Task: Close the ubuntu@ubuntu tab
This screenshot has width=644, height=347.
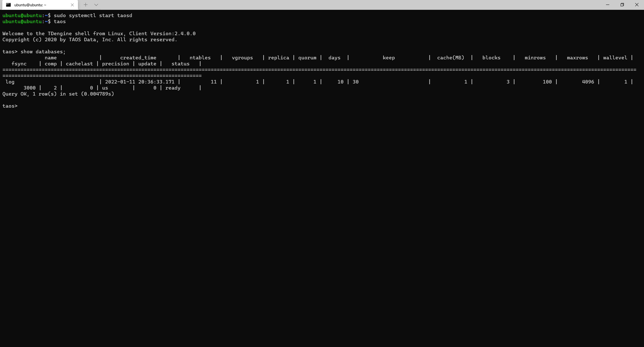Action: click(72, 5)
